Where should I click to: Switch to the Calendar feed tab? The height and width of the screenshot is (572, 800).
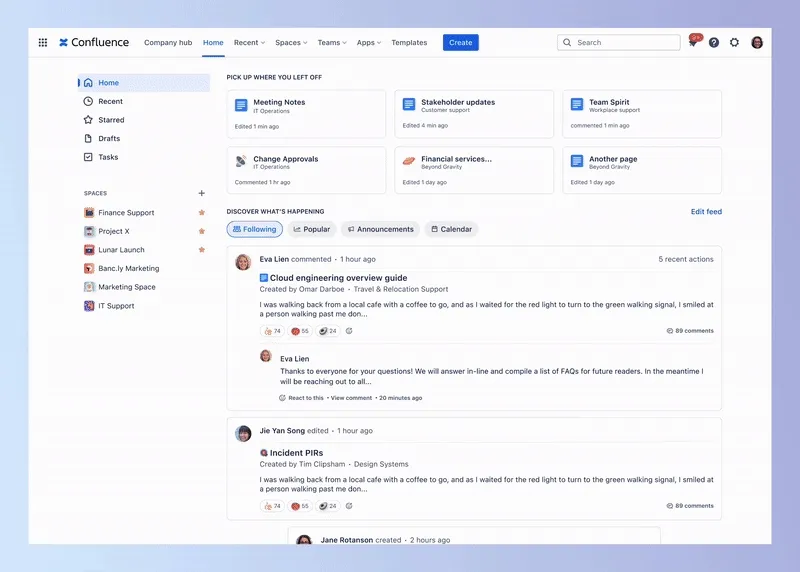(x=452, y=229)
